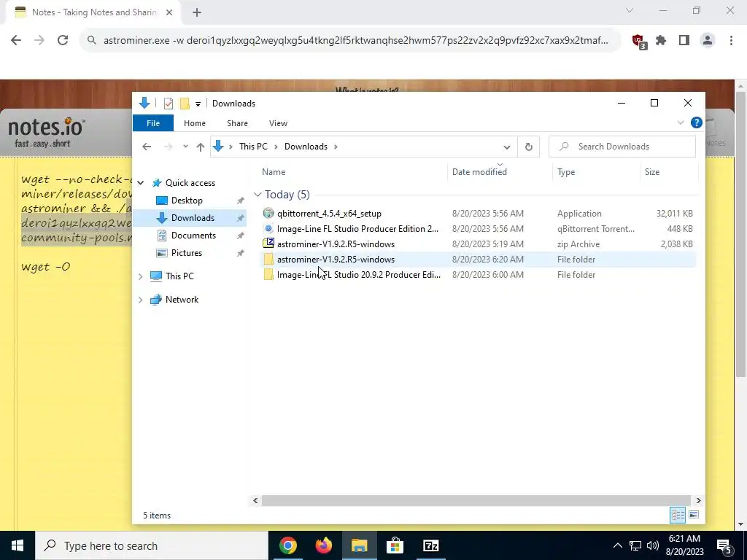Click Downloads in the address breadcrumb
Viewport: 747px width, 560px height.
(306, 147)
